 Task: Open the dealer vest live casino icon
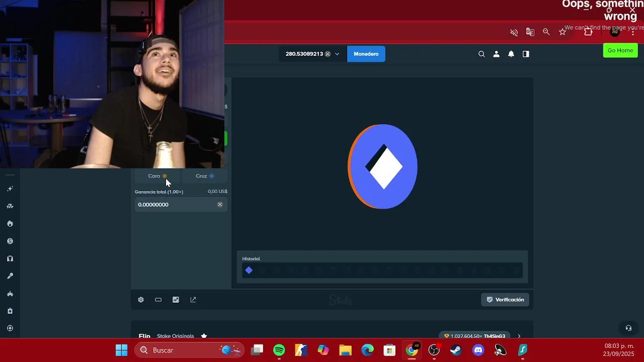click(x=10, y=258)
